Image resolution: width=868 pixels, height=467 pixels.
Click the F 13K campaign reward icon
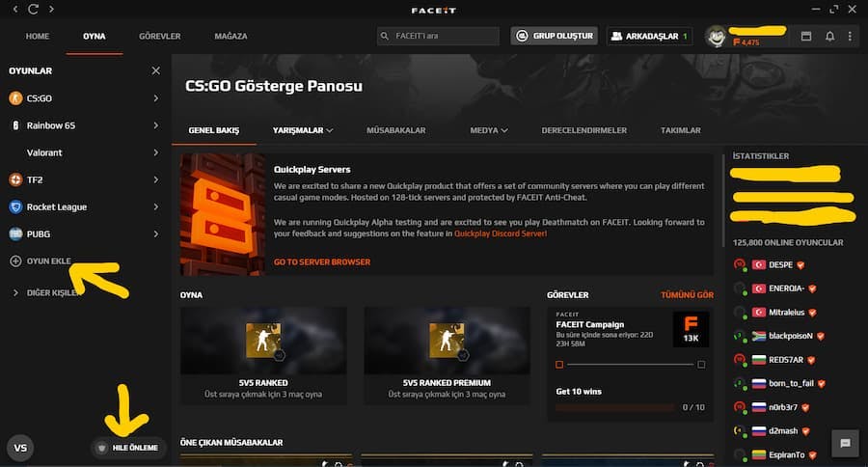coord(691,329)
